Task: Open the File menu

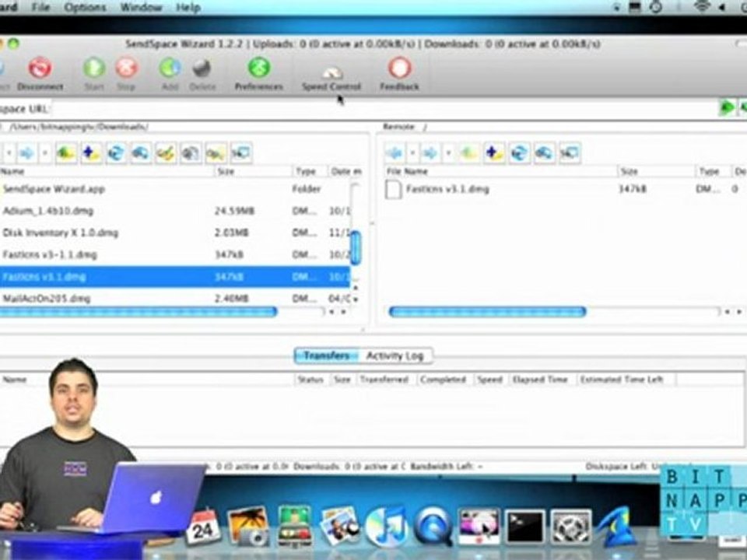Action: (x=41, y=7)
